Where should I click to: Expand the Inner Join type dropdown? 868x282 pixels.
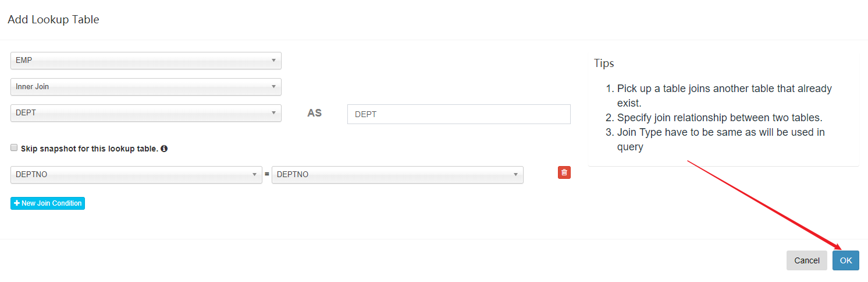pos(145,87)
